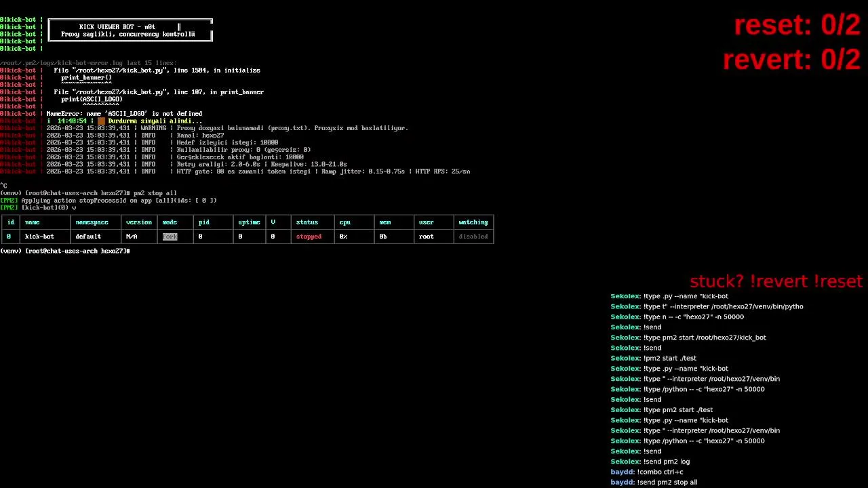Click the 'Retry araligi: 2.0-6.0s' log line
Image resolution: width=868 pixels, height=488 pixels.
197,164
